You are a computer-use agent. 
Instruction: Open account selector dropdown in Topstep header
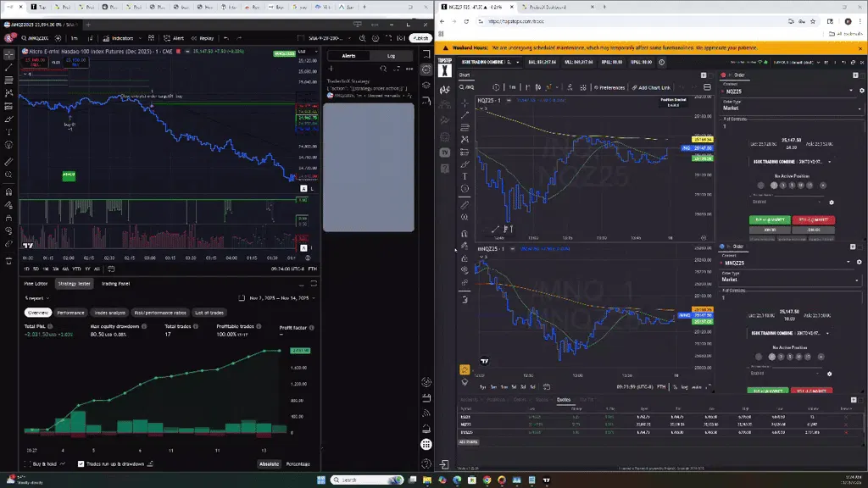point(490,62)
